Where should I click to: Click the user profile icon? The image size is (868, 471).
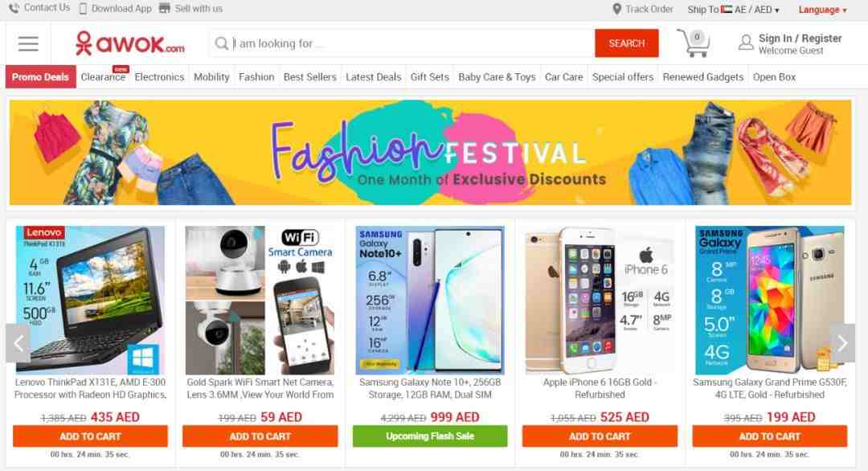pyautogui.click(x=746, y=43)
